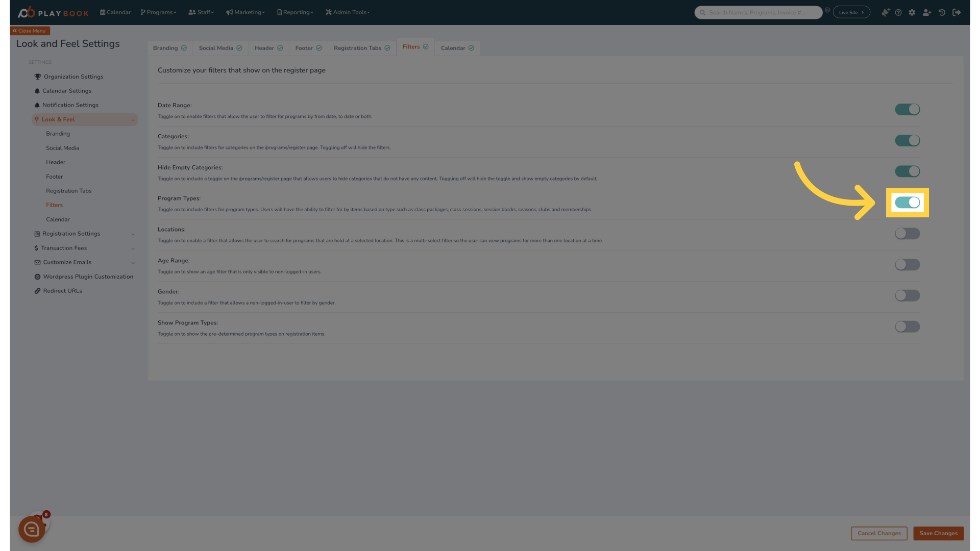This screenshot has height=551, width=980.
Task: Toggle the Program Types filter on
Action: [x=906, y=203]
